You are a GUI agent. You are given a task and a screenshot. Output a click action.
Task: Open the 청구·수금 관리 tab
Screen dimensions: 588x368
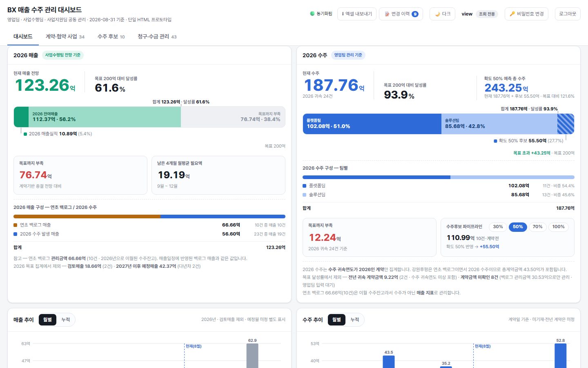coord(157,36)
